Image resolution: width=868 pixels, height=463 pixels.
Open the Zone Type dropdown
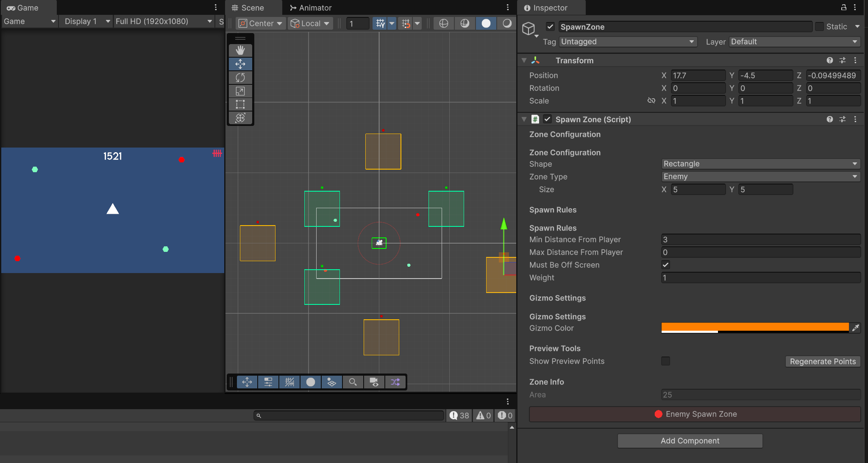760,176
